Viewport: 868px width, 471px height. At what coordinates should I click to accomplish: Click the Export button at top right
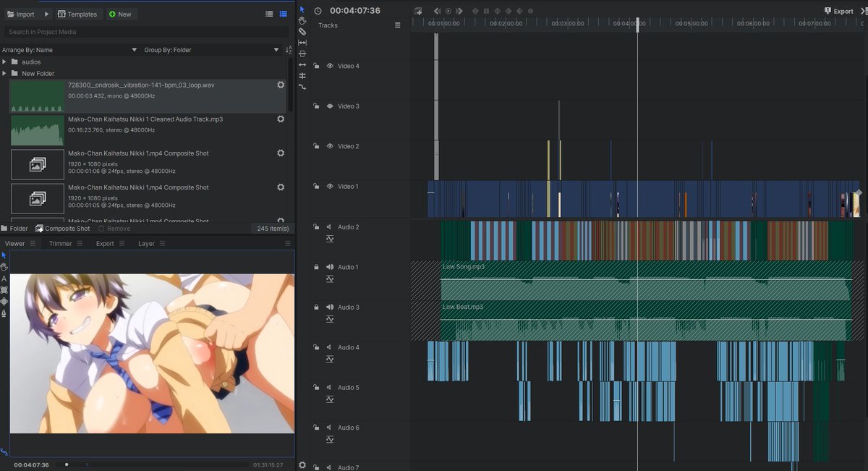839,11
